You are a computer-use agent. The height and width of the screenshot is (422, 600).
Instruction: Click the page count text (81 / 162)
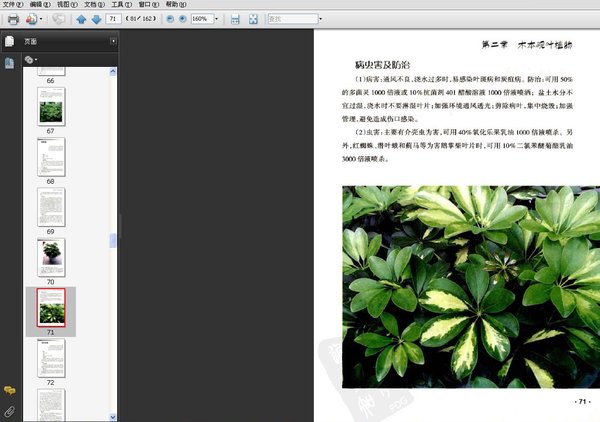click(141, 18)
